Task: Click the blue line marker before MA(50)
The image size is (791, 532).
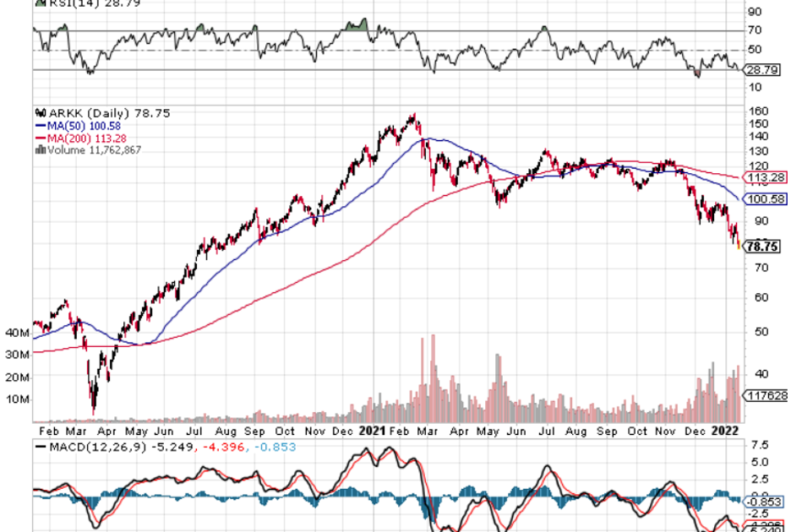Action: (x=38, y=125)
